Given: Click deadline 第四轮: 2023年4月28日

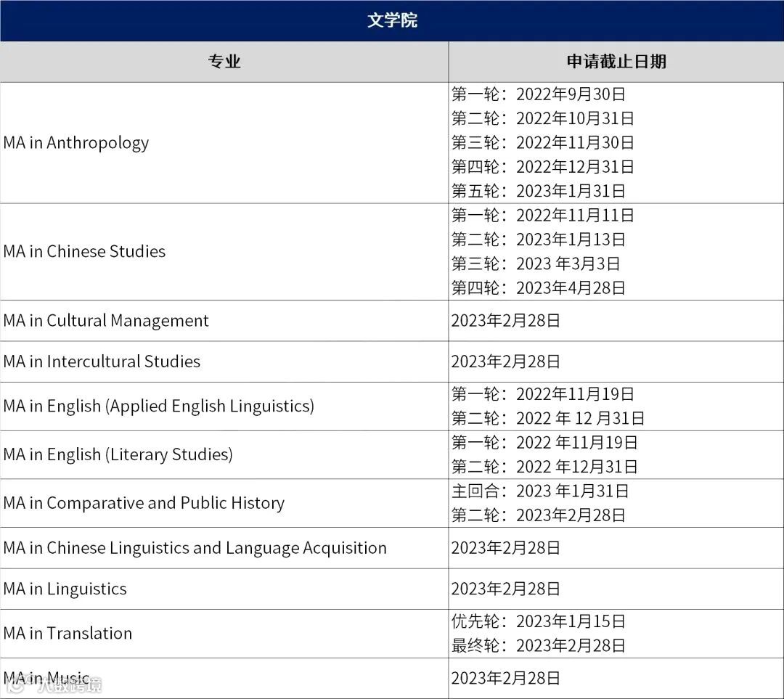Looking at the screenshot, I should 539,288.
